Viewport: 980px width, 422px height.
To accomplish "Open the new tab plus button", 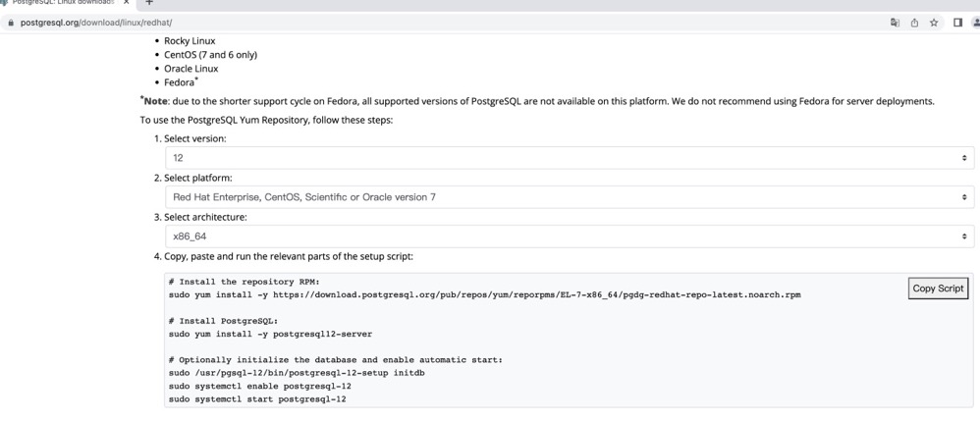I will (148, 3).
